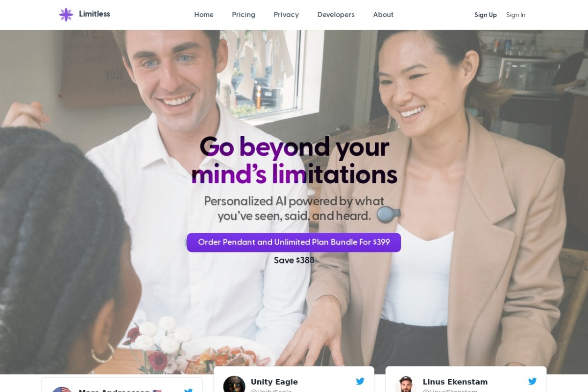This screenshot has height=392, width=588.
Task: Open the Home menu item
Action: (x=204, y=15)
